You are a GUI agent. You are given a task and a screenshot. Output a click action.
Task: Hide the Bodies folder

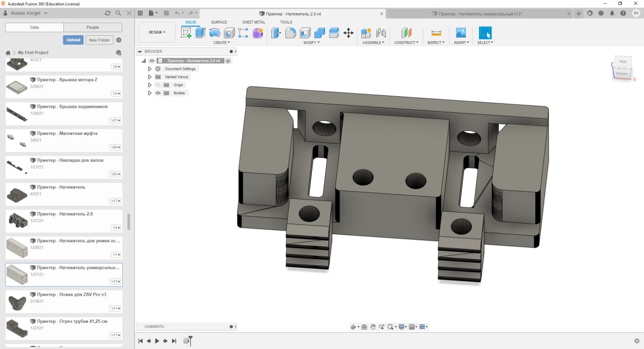click(x=158, y=93)
